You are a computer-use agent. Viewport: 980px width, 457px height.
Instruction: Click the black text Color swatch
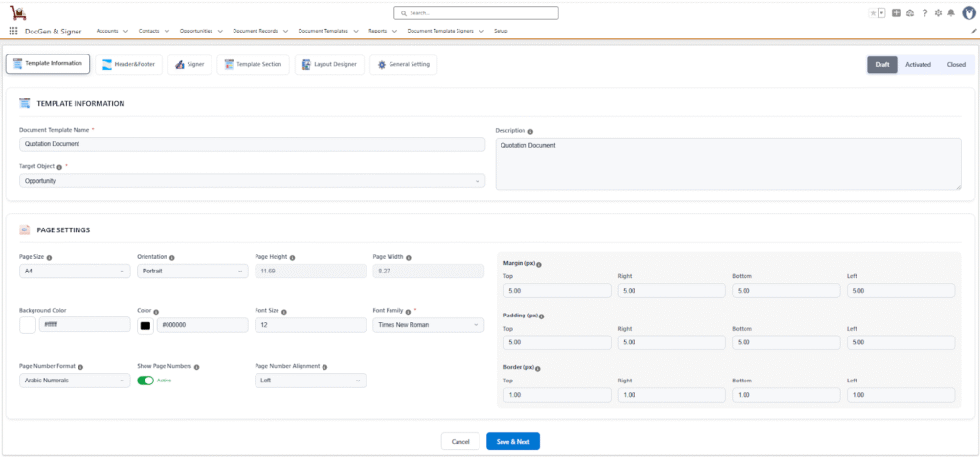[145, 325]
